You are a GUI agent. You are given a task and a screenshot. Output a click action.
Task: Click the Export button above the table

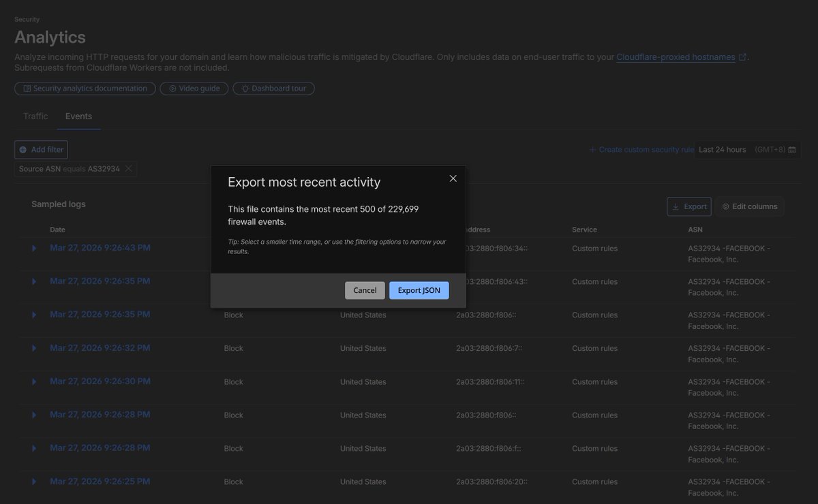[x=689, y=206]
